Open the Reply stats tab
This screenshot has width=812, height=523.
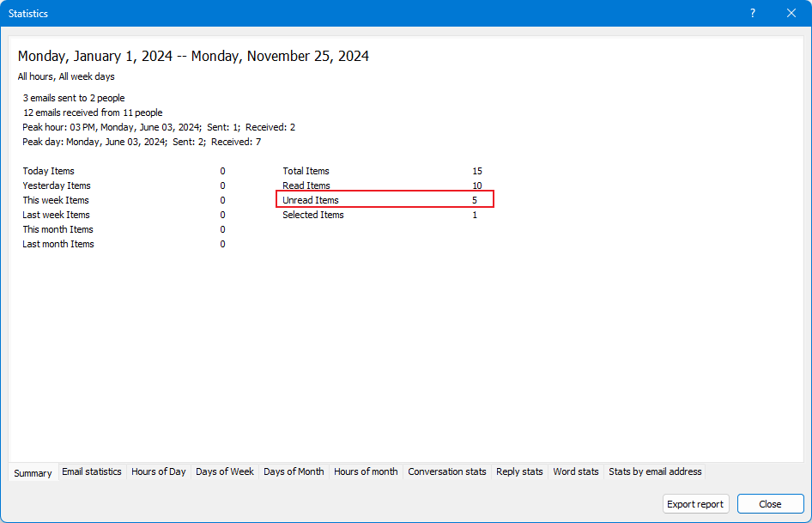click(x=519, y=471)
